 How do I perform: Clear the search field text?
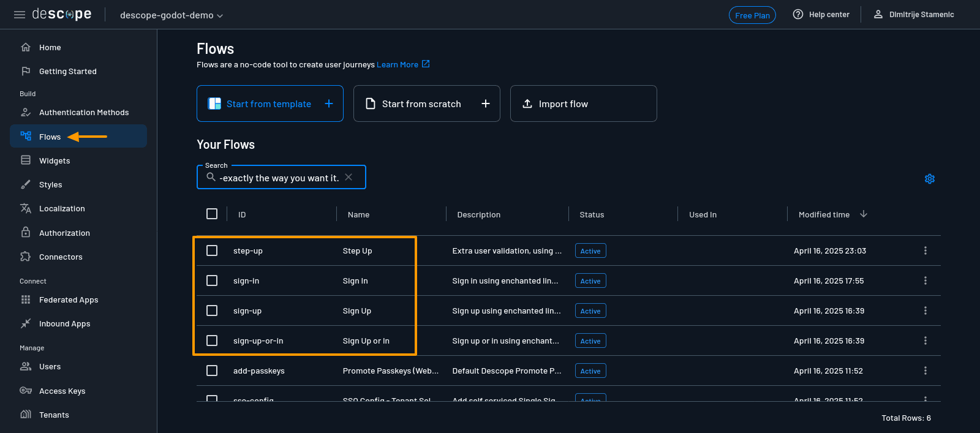[x=349, y=178]
